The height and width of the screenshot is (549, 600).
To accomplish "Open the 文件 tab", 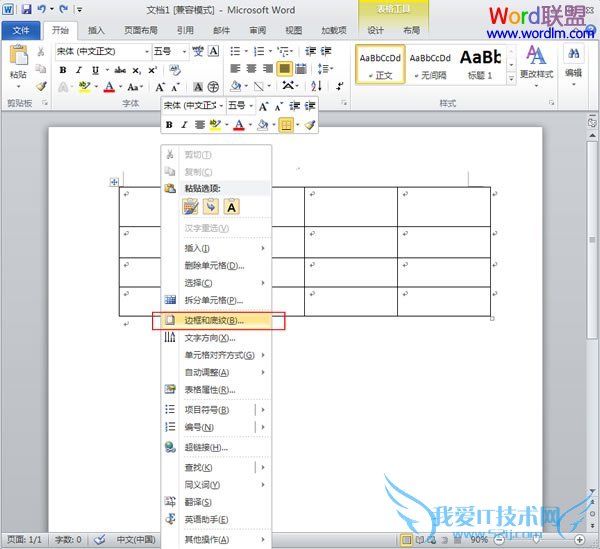I will click(x=21, y=30).
